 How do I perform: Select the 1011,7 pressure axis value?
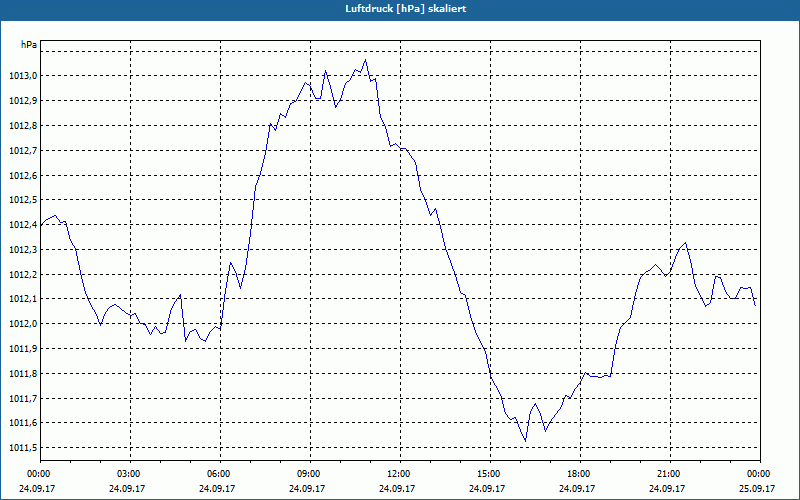[x=23, y=398]
